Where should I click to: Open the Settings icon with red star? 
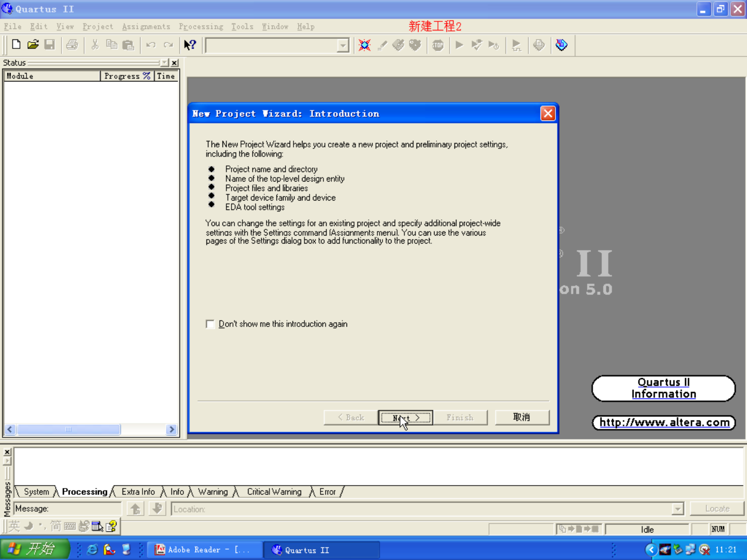coord(364,45)
